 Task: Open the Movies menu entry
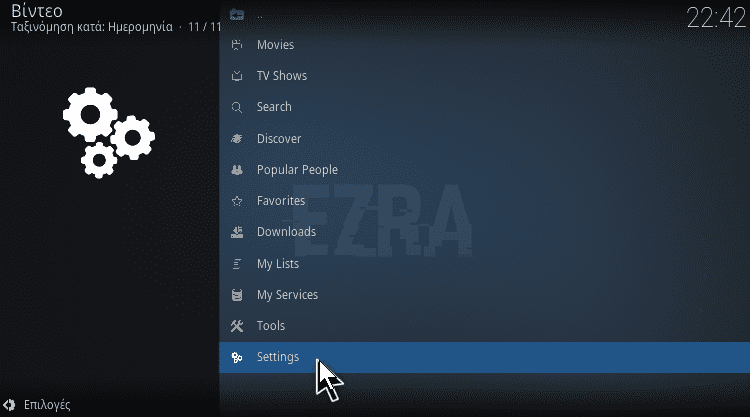[485, 45]
